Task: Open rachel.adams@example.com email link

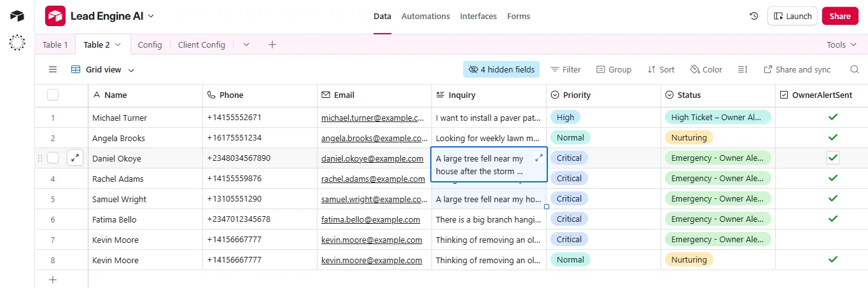Action: pyautogui.click(x=372, y=179)
